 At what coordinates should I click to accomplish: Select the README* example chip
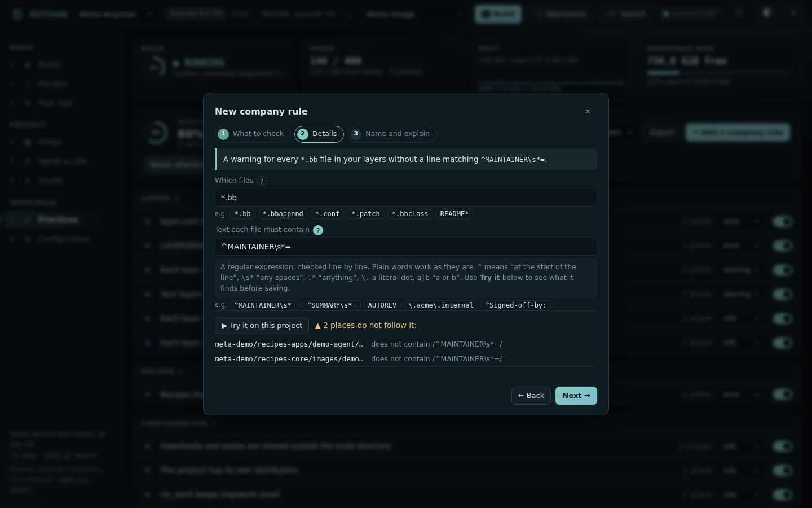tap(454, 214)
